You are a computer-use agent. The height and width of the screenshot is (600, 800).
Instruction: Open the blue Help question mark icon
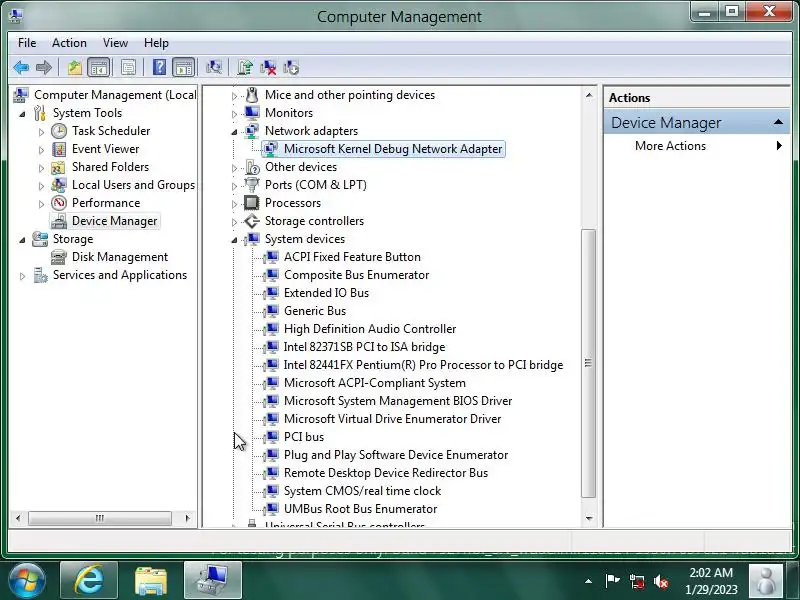tap(159, 67)
